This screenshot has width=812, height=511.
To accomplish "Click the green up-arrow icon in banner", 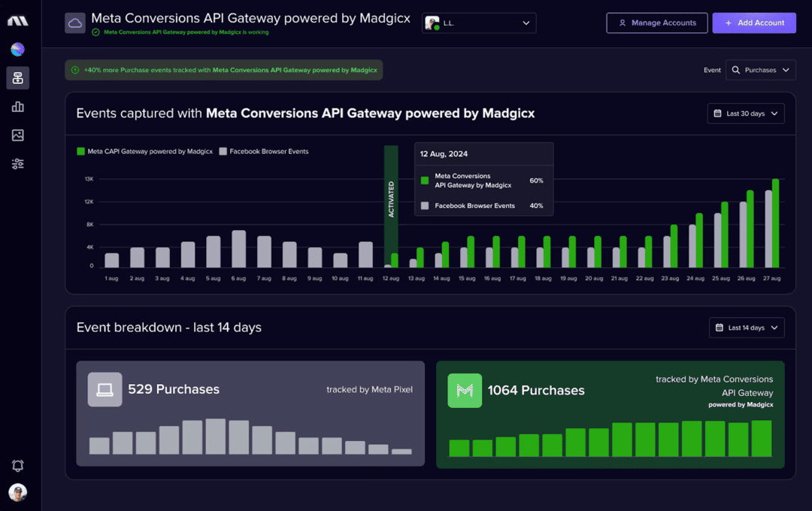I will tap(75, 70).
